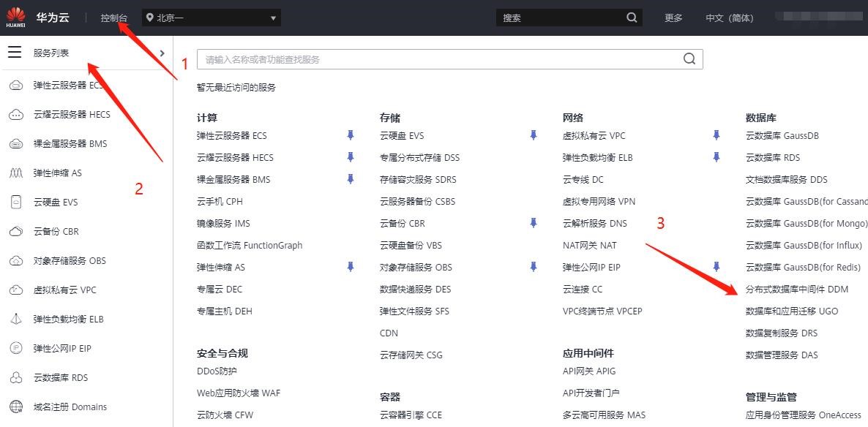The image size is (868, 427).
Task: Click the location pin icon near 北京一
Action: pos(149,18)
